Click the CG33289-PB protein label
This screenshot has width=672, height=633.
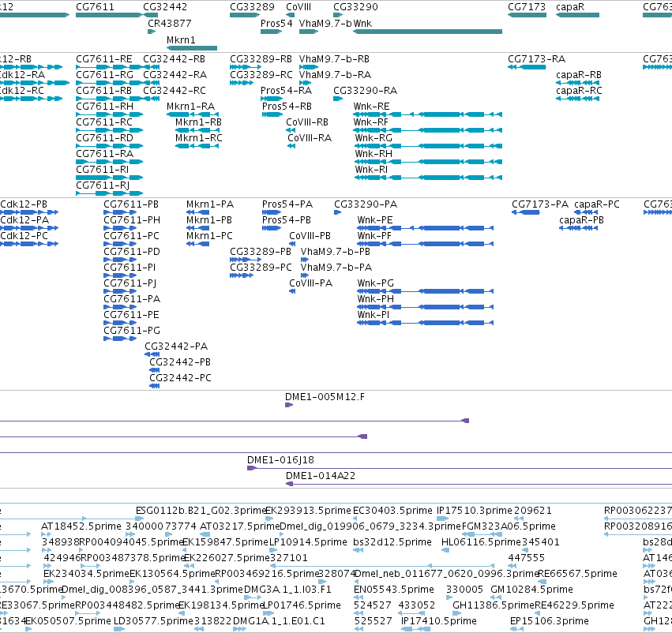(x=260, y=252)
